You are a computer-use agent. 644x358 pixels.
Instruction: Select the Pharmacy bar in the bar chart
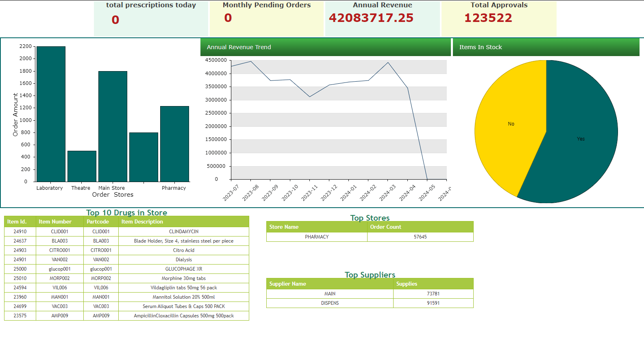[174, 144]
